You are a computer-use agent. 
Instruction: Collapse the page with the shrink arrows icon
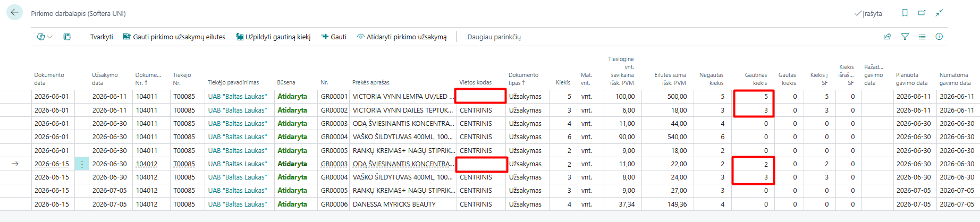pos(939,13)
